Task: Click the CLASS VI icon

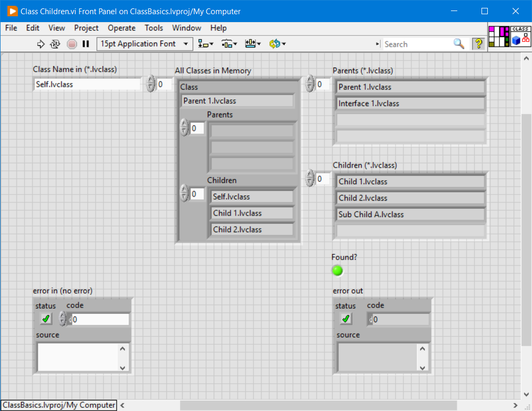Action: pyautogui.click(x=520, y=36)
